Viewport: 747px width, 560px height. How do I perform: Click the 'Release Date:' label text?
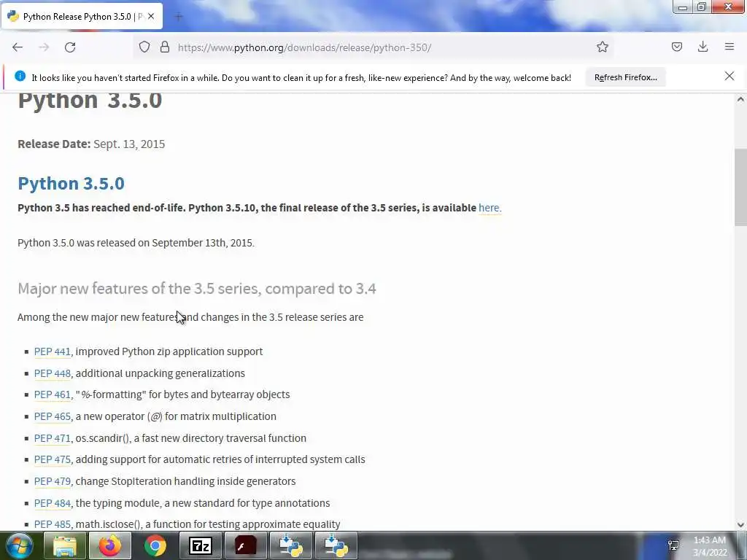click(x=54, y=144)
